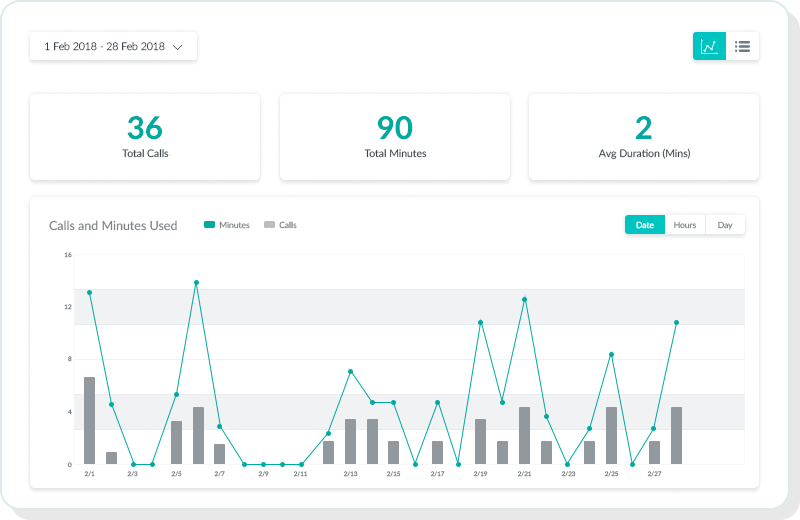The image size is (800, 520).
Task: Click the Calls and Minutes Used title
Action: (x=113, y=226)
